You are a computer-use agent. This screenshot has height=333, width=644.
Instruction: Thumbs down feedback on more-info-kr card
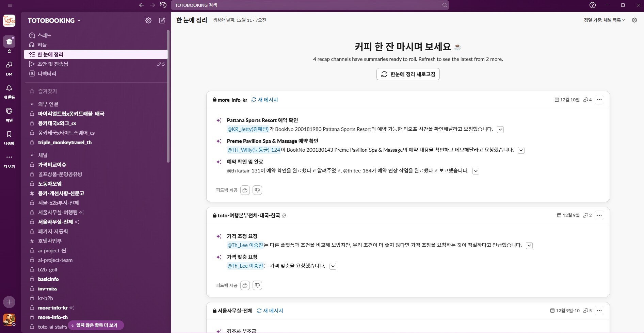pyautogui.click(x=257, y=190)
